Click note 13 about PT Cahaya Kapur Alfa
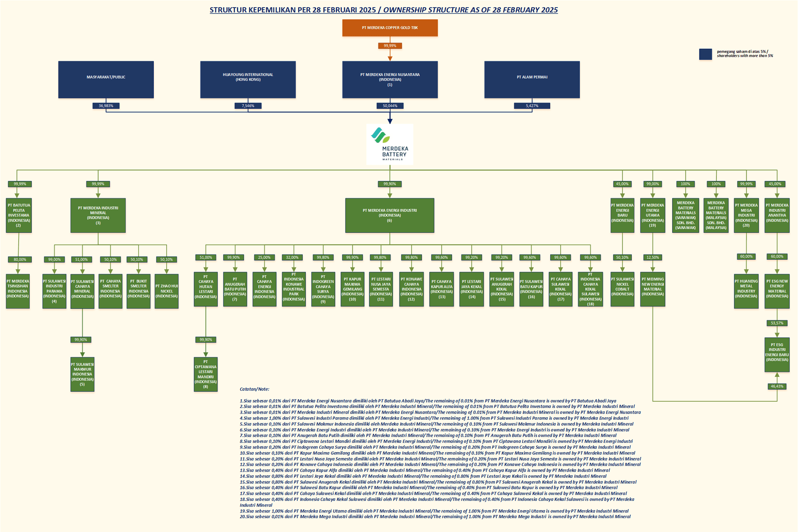Image resolution: width=798 pixels, height=532 pixels. (425, 470)
